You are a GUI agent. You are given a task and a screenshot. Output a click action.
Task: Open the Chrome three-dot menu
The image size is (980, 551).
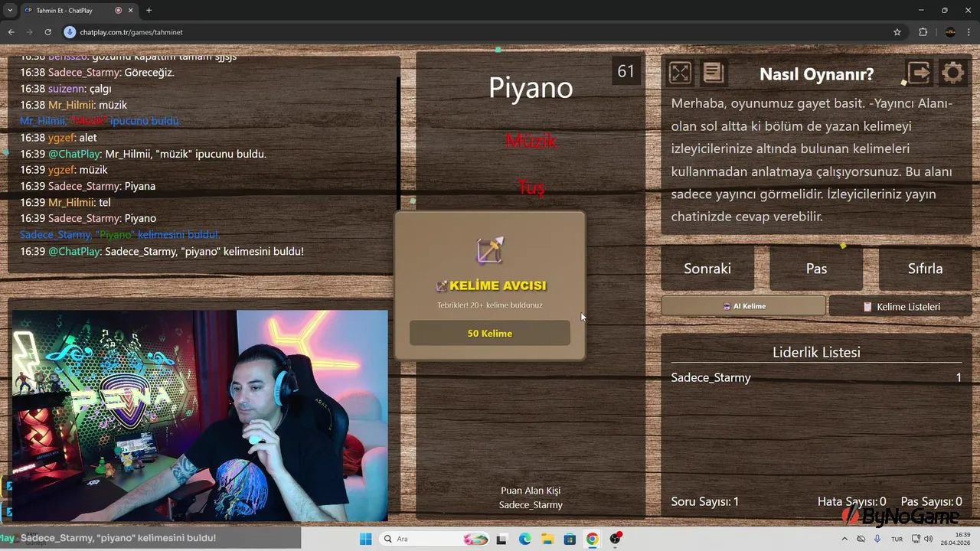[970, 32]
